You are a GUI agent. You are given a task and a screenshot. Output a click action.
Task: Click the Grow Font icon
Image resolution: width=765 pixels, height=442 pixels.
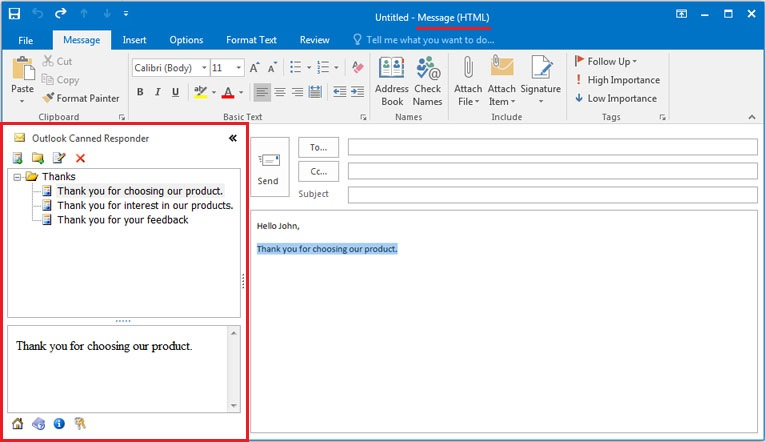254,67
